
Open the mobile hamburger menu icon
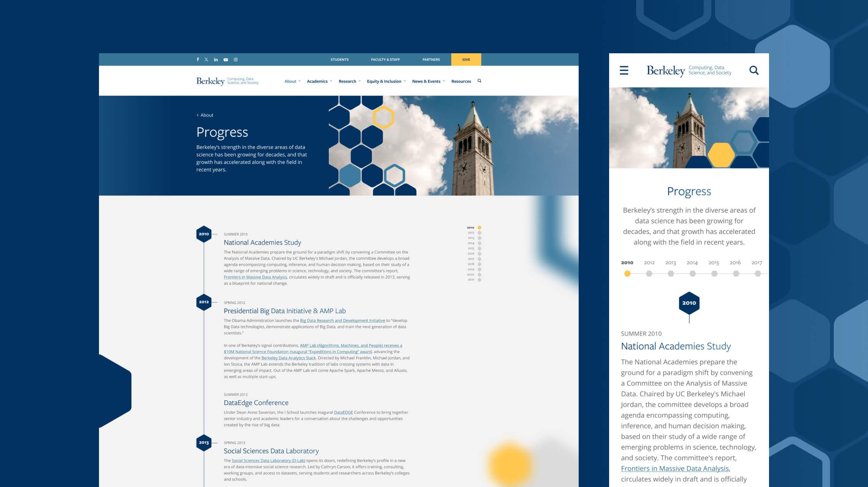pyautogui.click(x=624, y=70)
